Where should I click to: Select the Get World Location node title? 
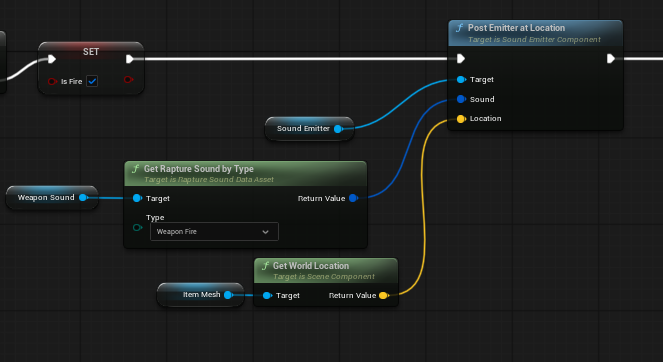coord(311,266)
